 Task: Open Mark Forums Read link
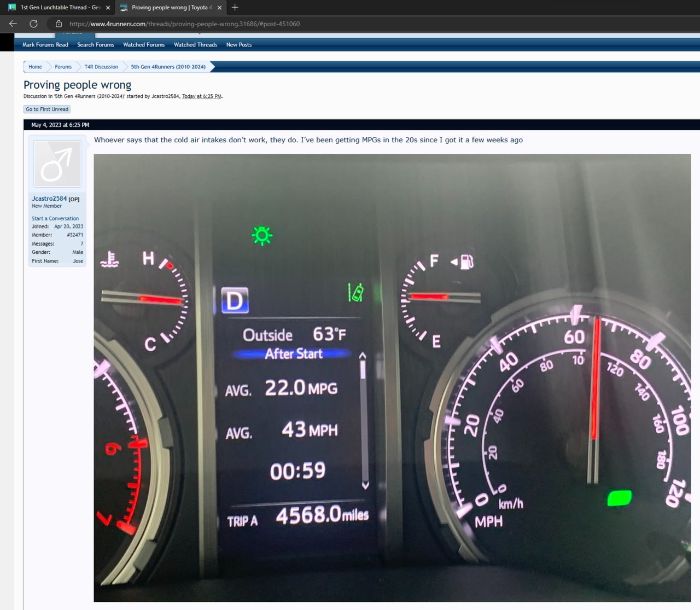point(45,45)
